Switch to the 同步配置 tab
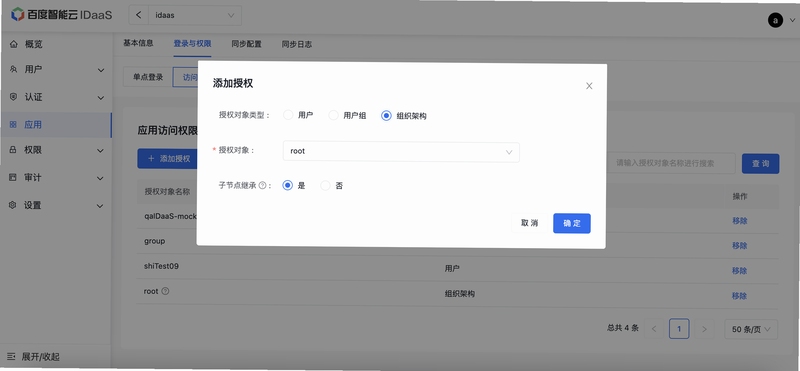Image resolution: width=800 pixels, height=371 pixels. coord(246,44)
